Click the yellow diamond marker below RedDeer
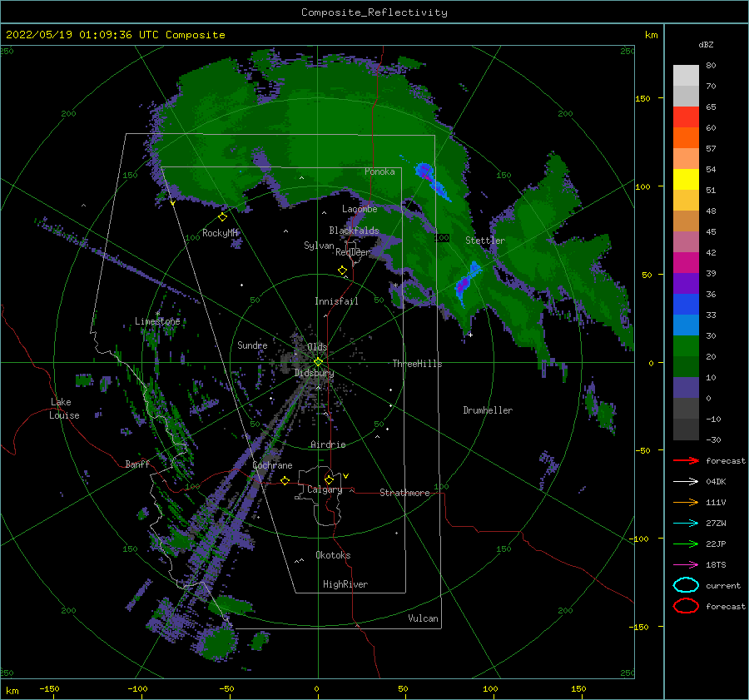749x700 pixels. [x=342, y=271]
